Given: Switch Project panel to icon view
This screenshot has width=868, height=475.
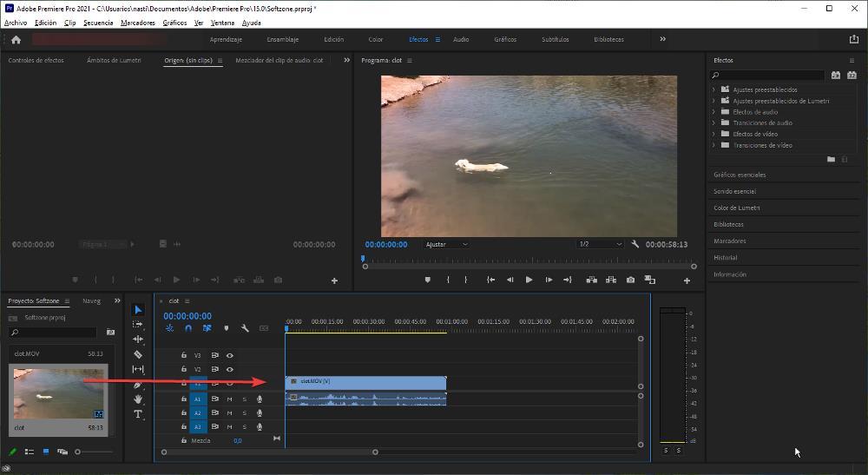Looking at the screenshot, I should click(46, 452).
